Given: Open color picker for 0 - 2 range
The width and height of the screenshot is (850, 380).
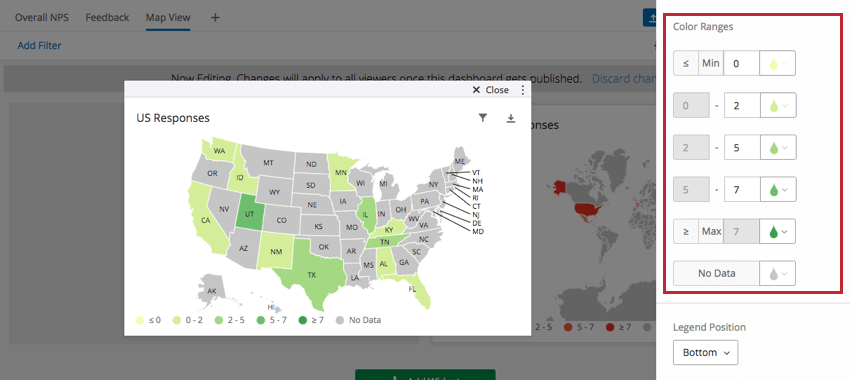Looking at the screenshot, I should click(x=778, y=105).
